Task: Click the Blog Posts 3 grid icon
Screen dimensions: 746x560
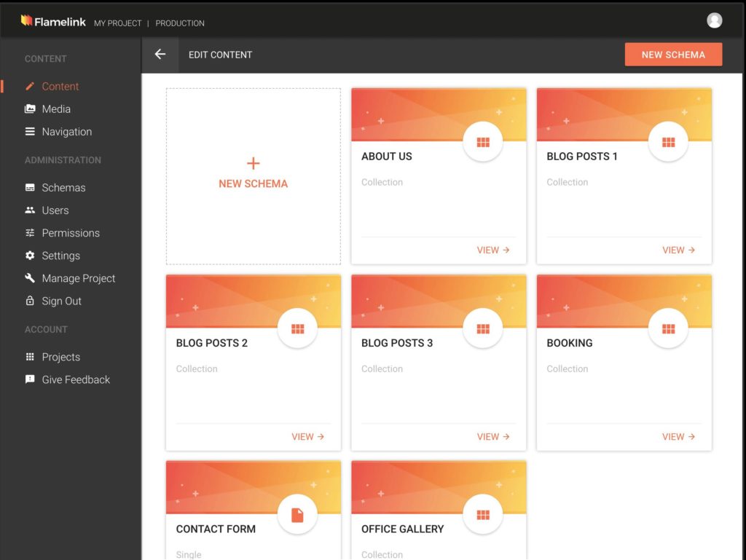Action: tap(483, 329)
